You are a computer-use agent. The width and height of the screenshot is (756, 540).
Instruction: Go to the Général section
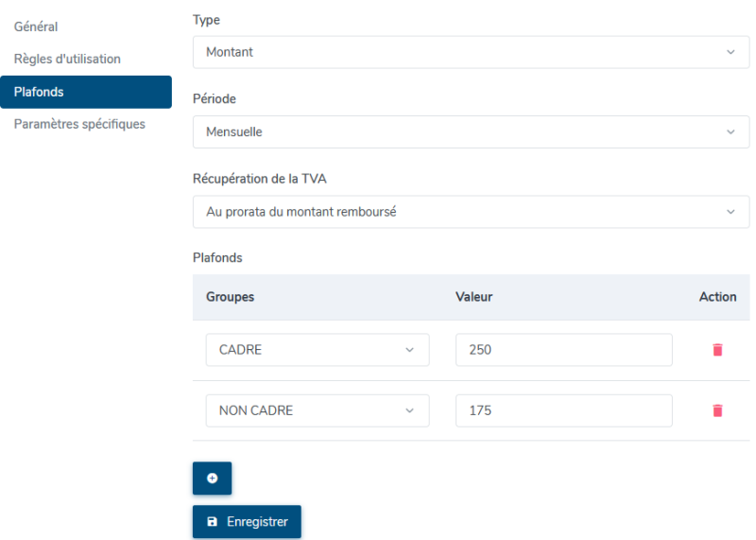(x=36, y=26)
